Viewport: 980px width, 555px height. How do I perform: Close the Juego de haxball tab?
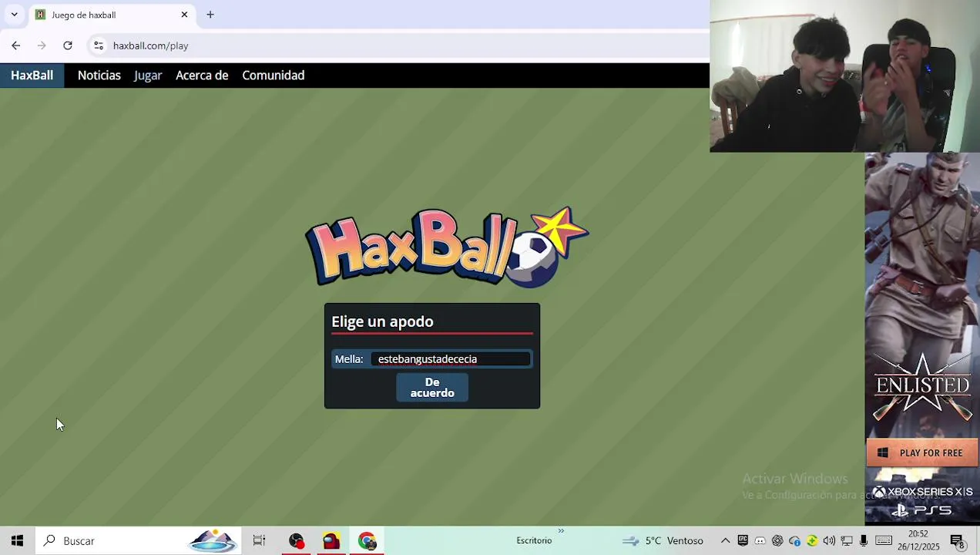[184, 15]
